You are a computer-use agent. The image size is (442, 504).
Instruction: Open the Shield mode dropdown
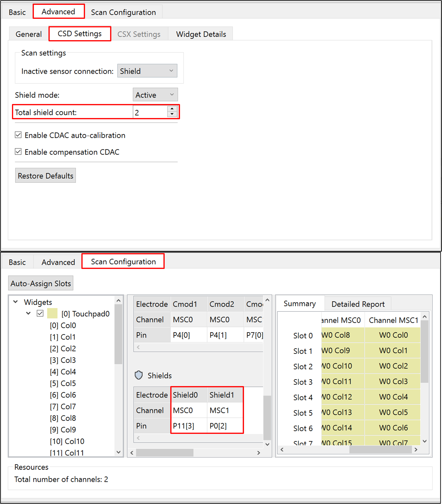(155, 95)
